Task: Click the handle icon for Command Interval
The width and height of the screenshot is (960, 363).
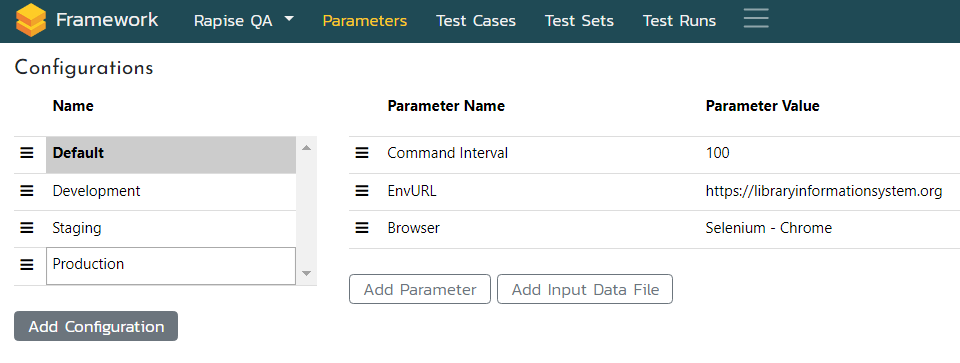Action: pos(362,153)
